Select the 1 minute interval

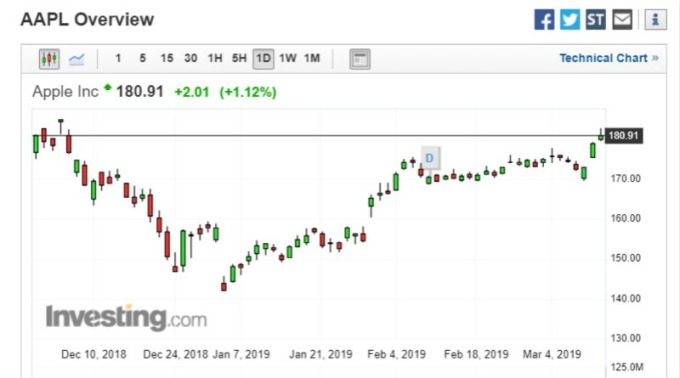tap(118, 58)
